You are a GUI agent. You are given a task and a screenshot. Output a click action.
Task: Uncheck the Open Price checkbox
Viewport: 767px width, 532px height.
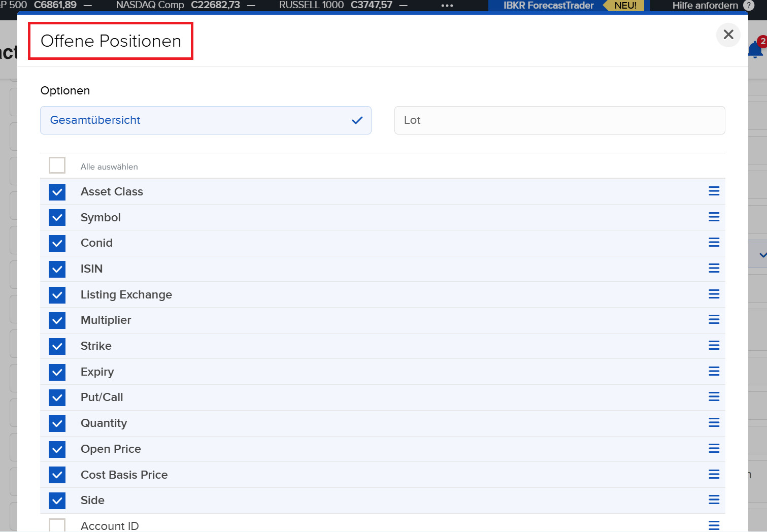(x=57, y=449)
